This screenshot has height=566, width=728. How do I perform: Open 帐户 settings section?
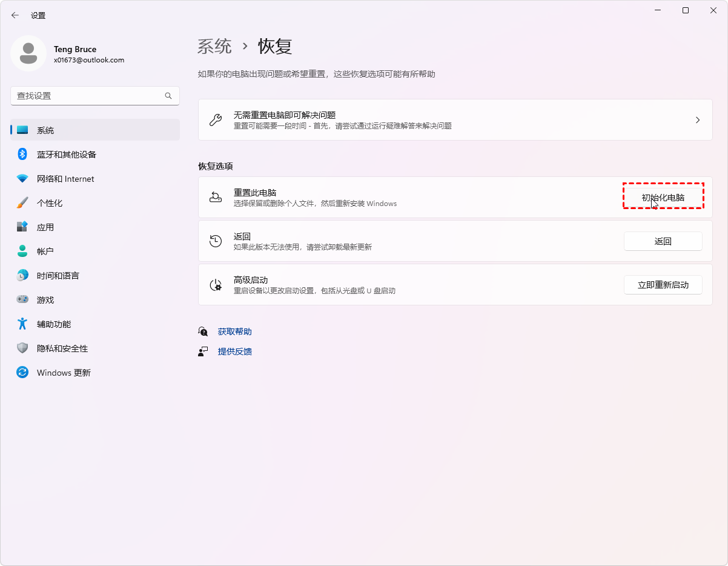45,251
